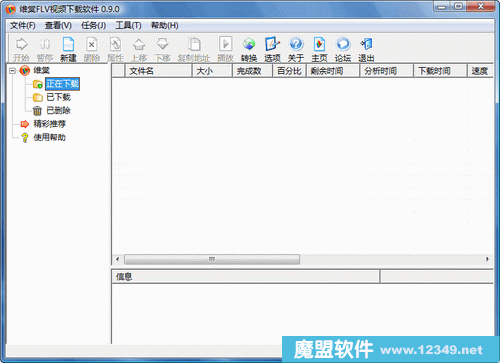Sort by the 文件名 column header

click(158, 71)
